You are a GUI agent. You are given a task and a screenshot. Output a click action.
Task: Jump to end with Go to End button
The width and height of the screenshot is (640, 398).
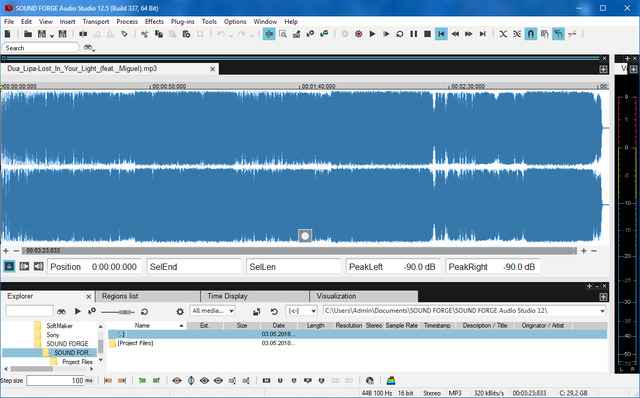tap(482, 34)
